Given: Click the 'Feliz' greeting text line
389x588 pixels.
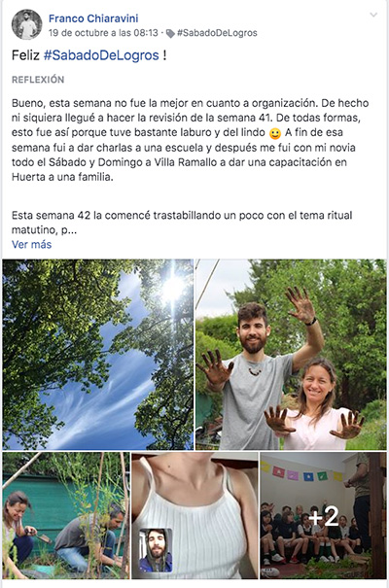Looking at the screenshot, I should click(x=89, y=55).
